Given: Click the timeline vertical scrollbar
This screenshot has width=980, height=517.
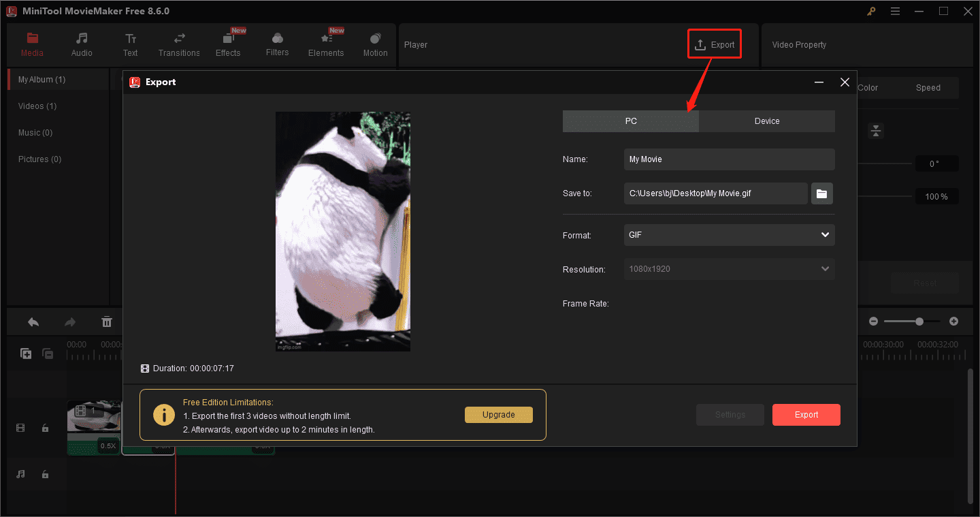Looking at the screenshot, I should click(970, 436).
